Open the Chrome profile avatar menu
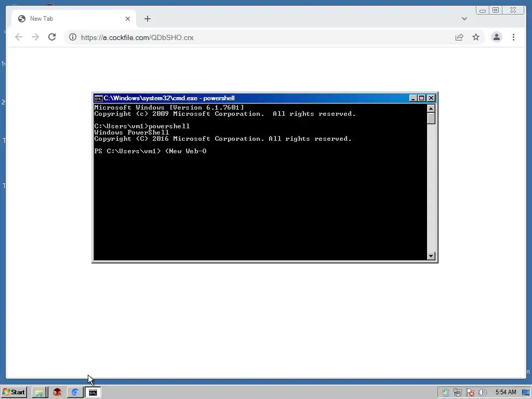 click(496, 37)
